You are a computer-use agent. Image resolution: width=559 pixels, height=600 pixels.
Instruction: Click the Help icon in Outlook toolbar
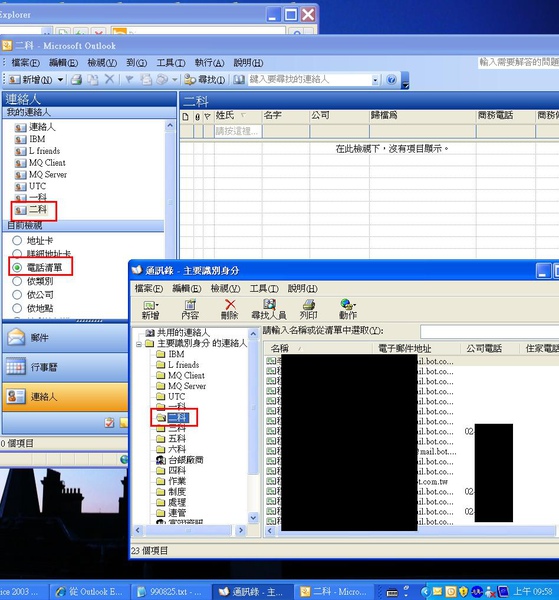point(391,80)
